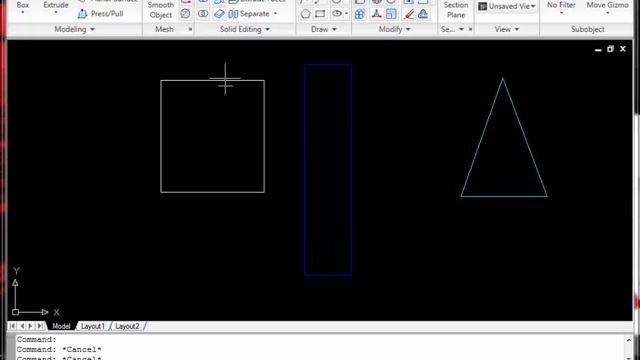Viewport: 640px width, 360px height.
Task: Expand the Modeling panel
Action: point(75,29)
